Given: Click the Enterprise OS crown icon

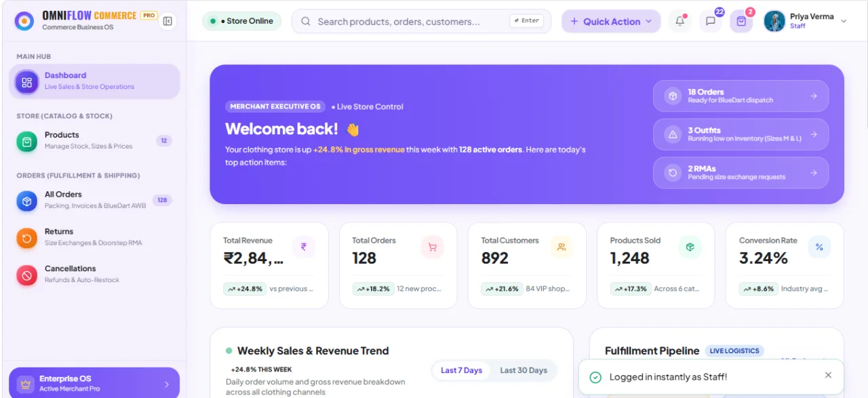Looking at the screenshot, I should click(x=26, y=384).
